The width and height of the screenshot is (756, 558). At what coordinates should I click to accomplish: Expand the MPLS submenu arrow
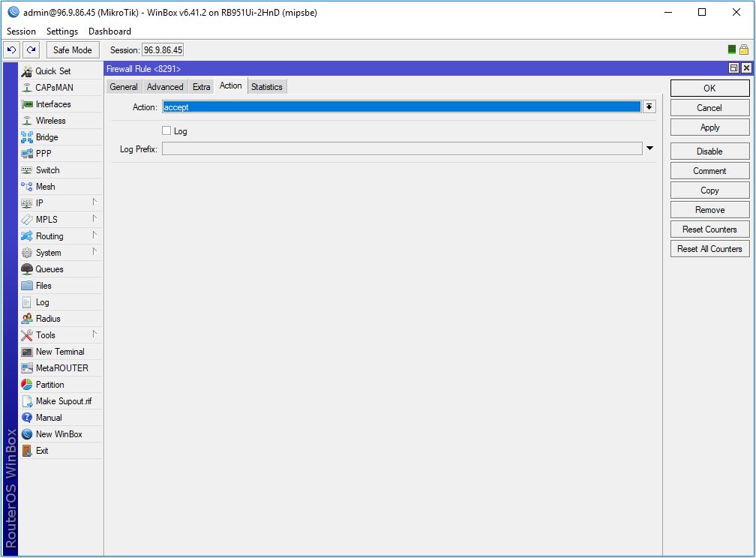(94, 218)
